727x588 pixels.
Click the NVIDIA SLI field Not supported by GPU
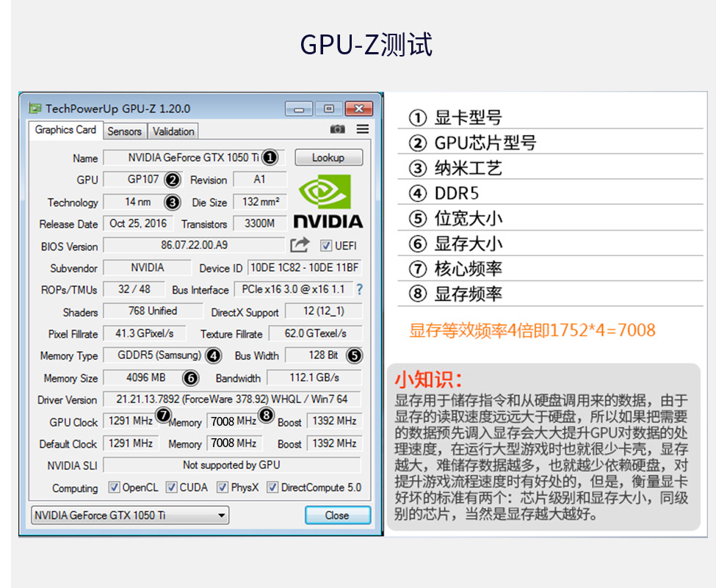click(x=232, y=465)
